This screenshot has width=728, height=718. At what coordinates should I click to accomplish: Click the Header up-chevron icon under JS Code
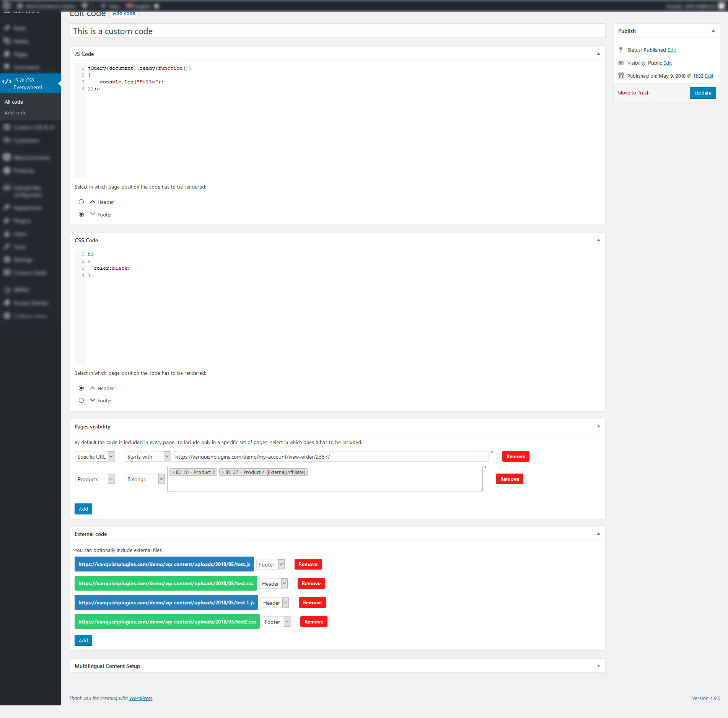tap(93, 202)
